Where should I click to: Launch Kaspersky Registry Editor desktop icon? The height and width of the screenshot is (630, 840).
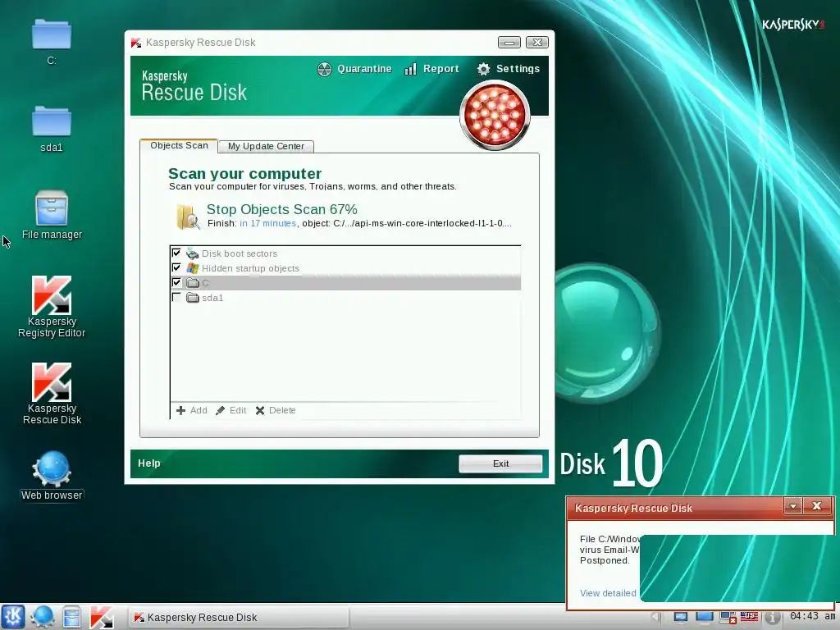(52, 307)
